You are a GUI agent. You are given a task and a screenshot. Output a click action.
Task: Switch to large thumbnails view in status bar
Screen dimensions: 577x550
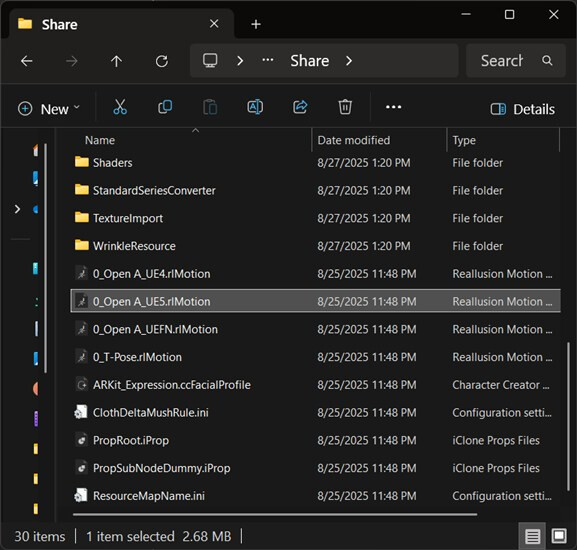pos(559,536)
